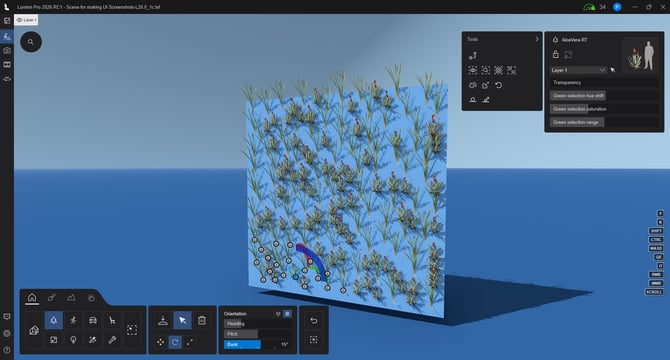Open Panorama mode in left sidebar

click(7, 79)
